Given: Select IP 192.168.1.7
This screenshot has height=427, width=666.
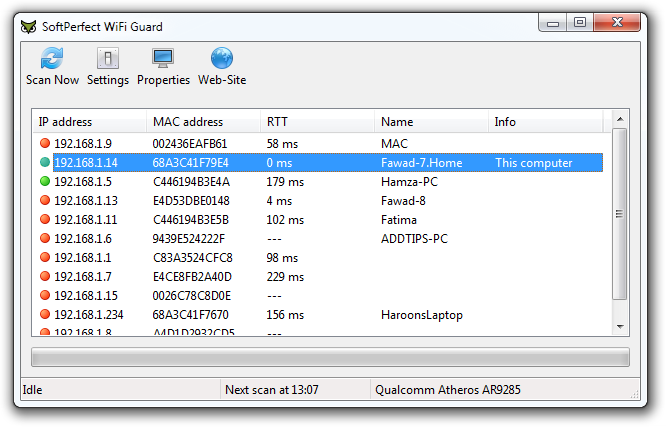Looking at the screenshot, I should tap(83, 277).
